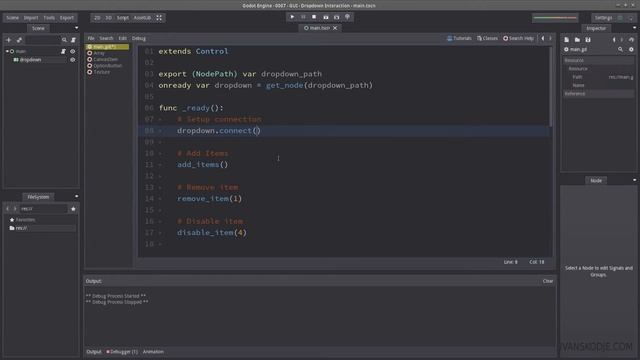Open script editor Search menu

tap(107, 38)
